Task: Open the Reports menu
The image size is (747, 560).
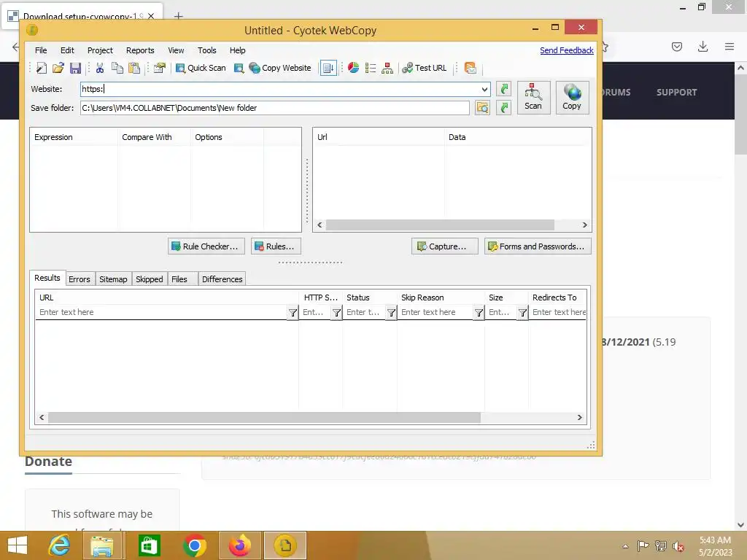Action: click(x=140, y=50)
